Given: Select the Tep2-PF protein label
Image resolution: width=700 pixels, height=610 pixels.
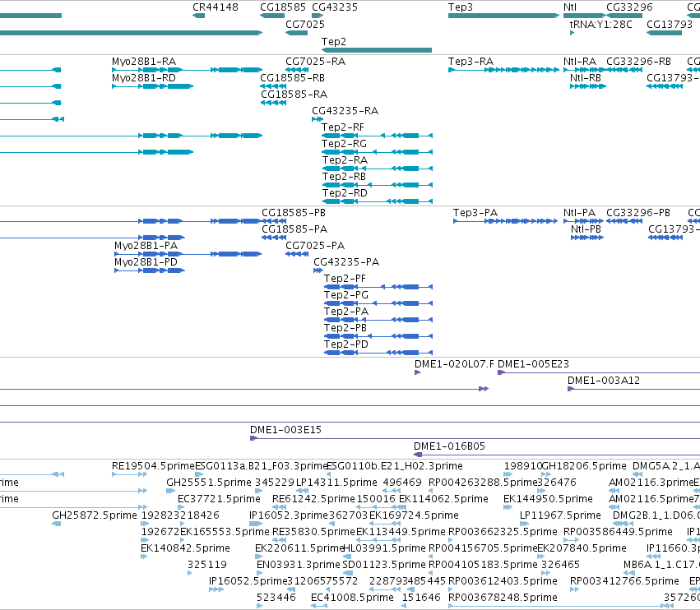Looking at the screenshot, I should point(345,279).
